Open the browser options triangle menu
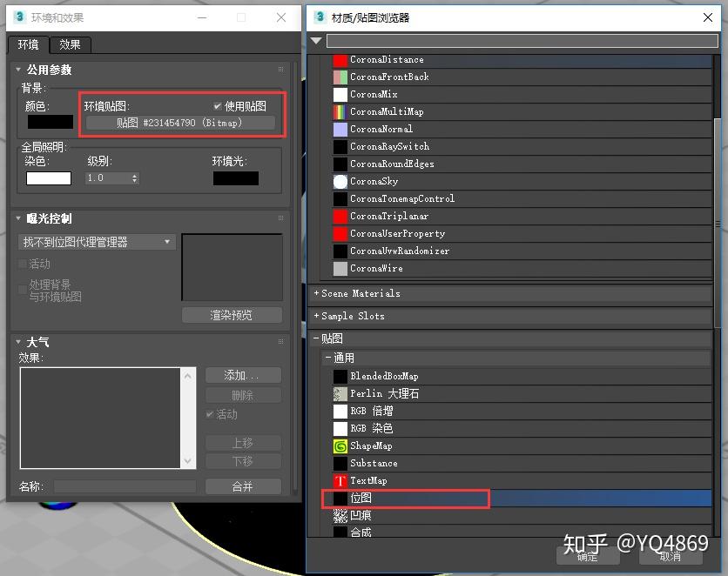 [317, 41]
